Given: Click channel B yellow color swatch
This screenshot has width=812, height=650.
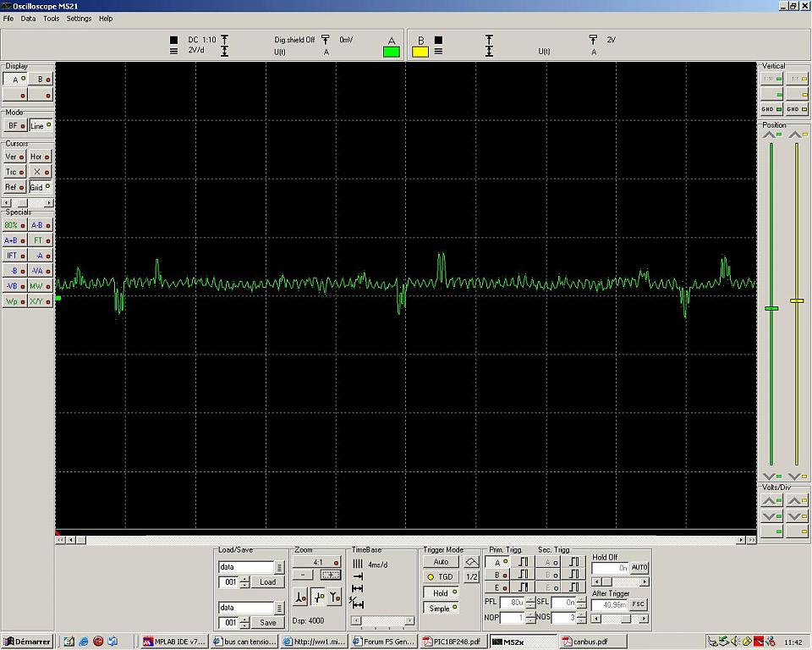Looking at the screenshot, I should [x=420, y=52].
